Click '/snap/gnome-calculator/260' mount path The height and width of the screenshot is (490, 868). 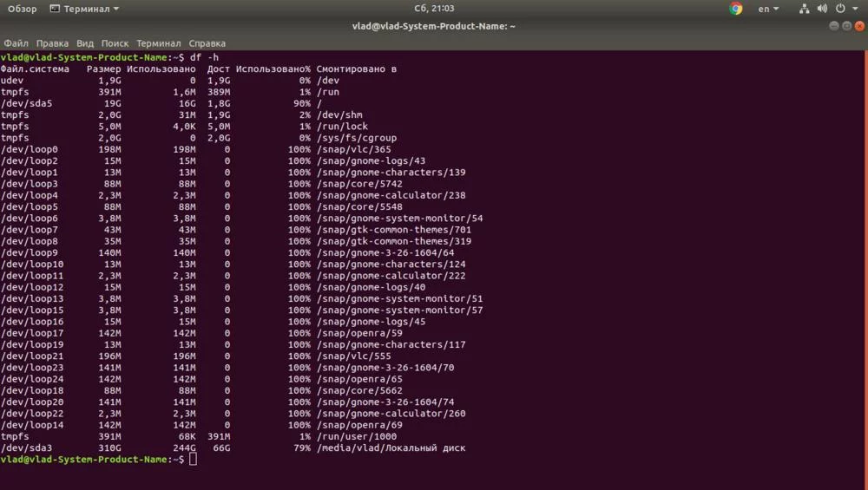coord(391,413)
